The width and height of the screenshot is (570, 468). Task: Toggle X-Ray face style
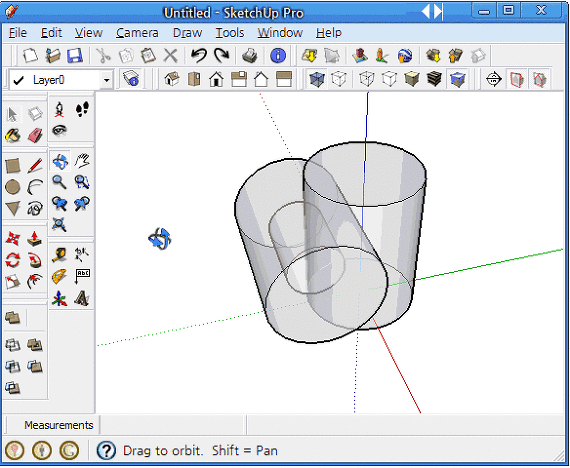[x=317, y=79]
